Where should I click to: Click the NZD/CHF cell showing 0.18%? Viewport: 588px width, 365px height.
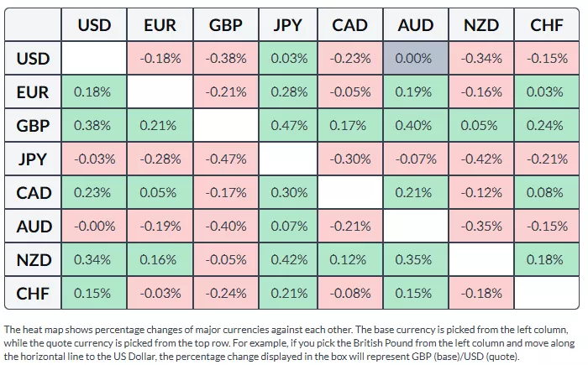point(547,260)
